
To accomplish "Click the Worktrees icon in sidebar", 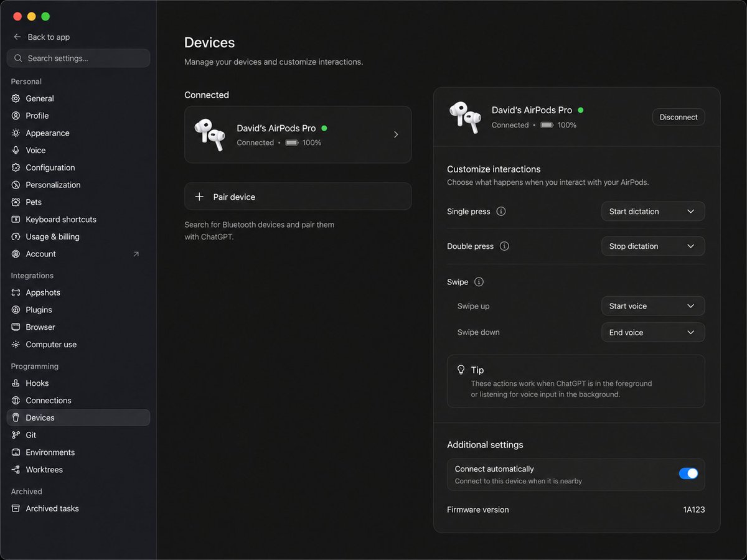I will coord(16,470).
